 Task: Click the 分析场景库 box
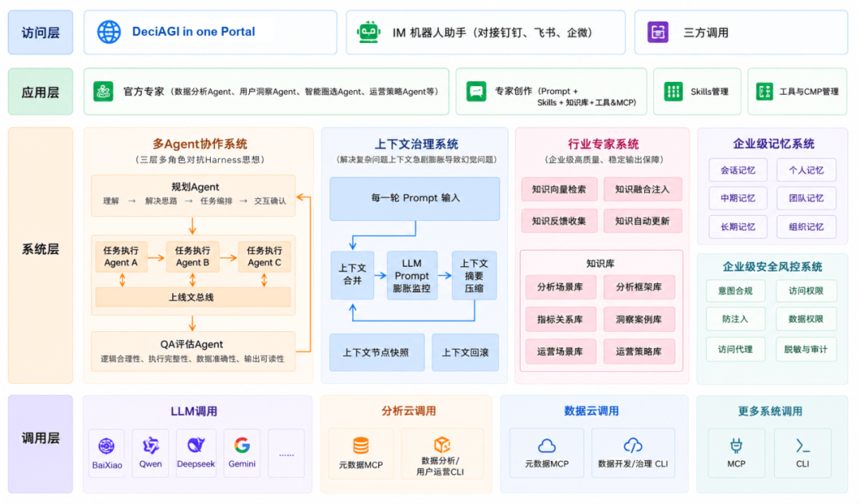coord(560,287)
